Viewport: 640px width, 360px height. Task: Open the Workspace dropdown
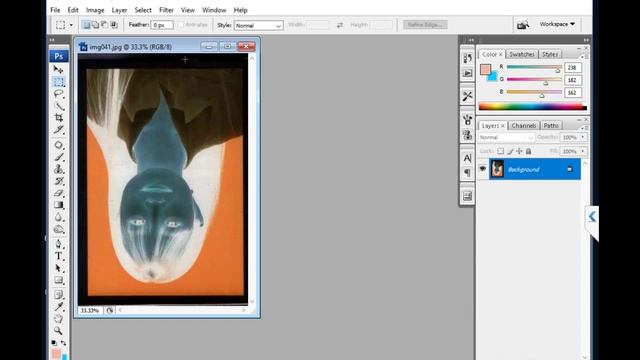tap(557, 24)
